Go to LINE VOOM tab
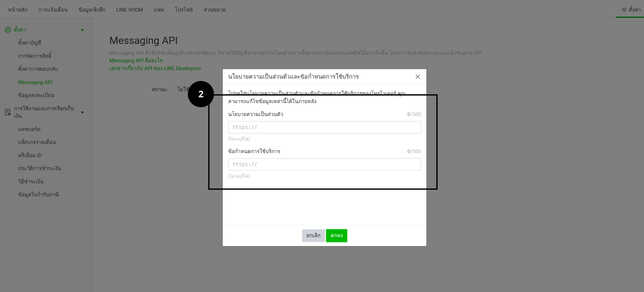644x292 pixels. [129, 10]
